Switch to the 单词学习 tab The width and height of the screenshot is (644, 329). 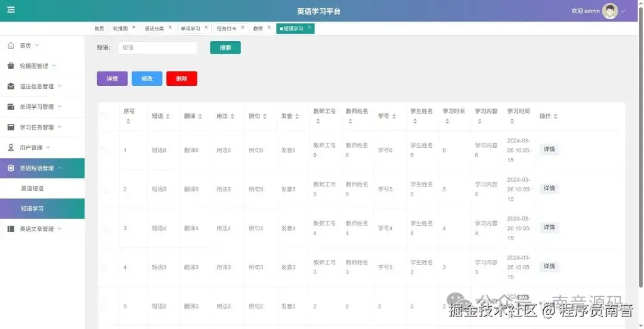click(191, 29)
